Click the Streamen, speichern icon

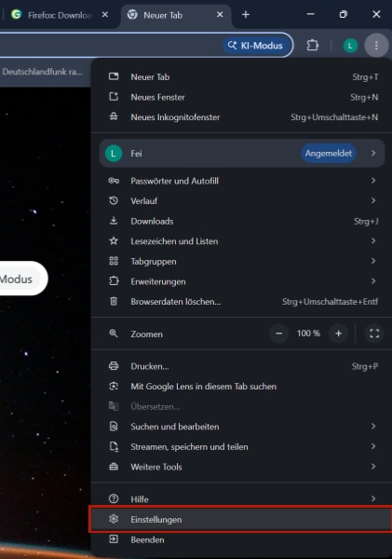(114, 446)
